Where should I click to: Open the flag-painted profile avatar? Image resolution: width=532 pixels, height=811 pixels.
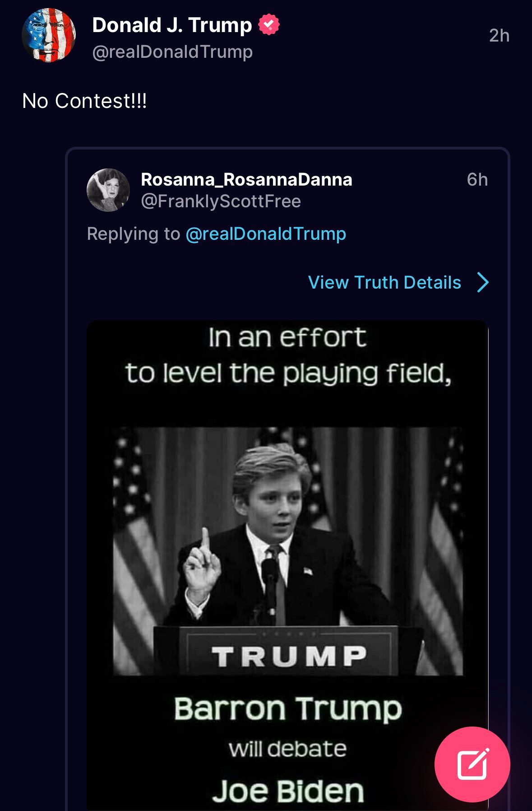pyautogui.click(x=49, y=35)
